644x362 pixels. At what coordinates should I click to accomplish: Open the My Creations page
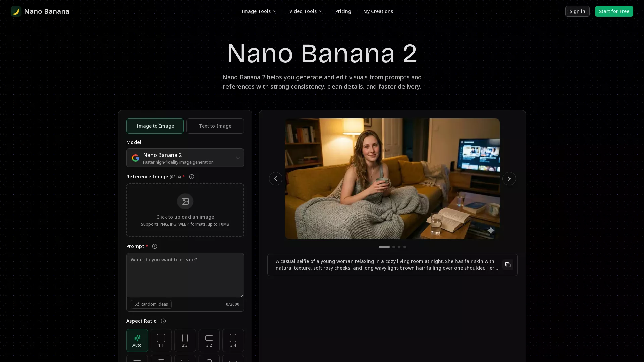coord(378,11)
